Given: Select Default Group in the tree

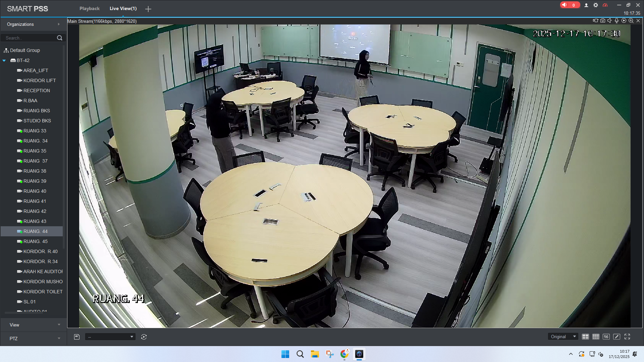Looking at the screenshot, I should (25, 50).
